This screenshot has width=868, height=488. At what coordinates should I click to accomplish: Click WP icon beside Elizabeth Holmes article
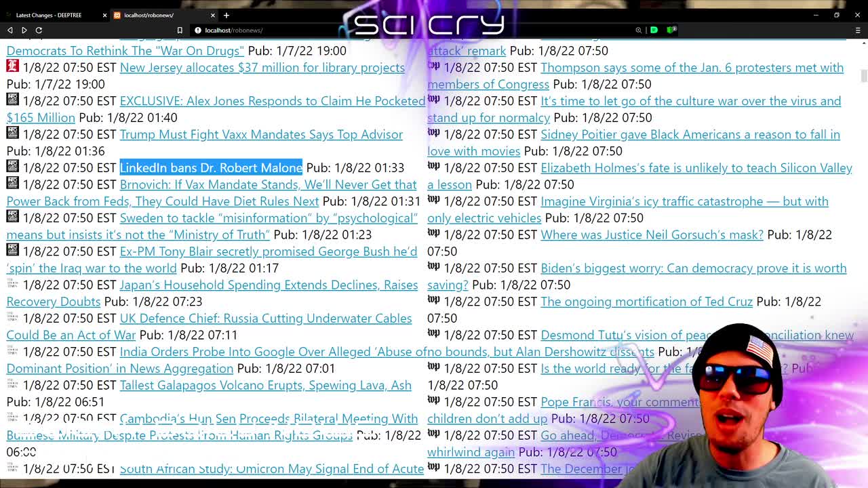click(x=433, y=166)
